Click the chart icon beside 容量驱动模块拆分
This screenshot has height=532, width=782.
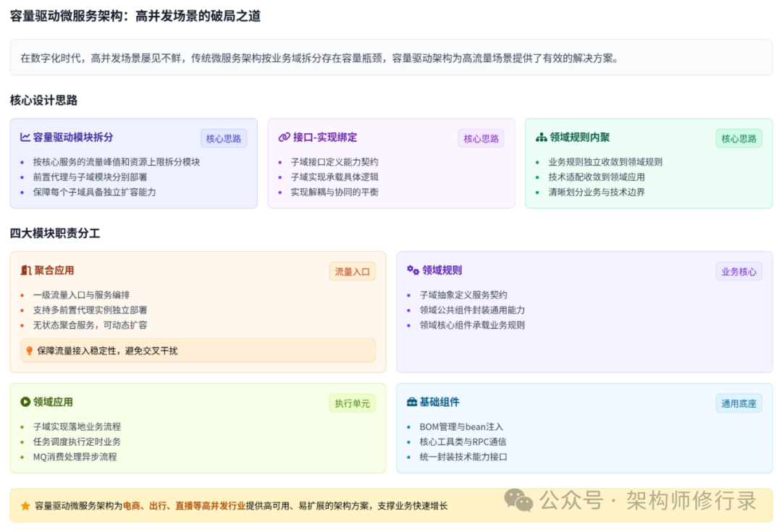coord(25,137)
